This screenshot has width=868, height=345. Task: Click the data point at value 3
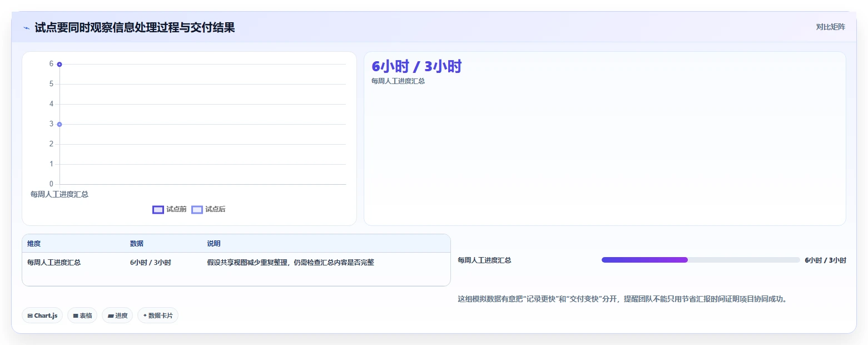tap(59, 124)
